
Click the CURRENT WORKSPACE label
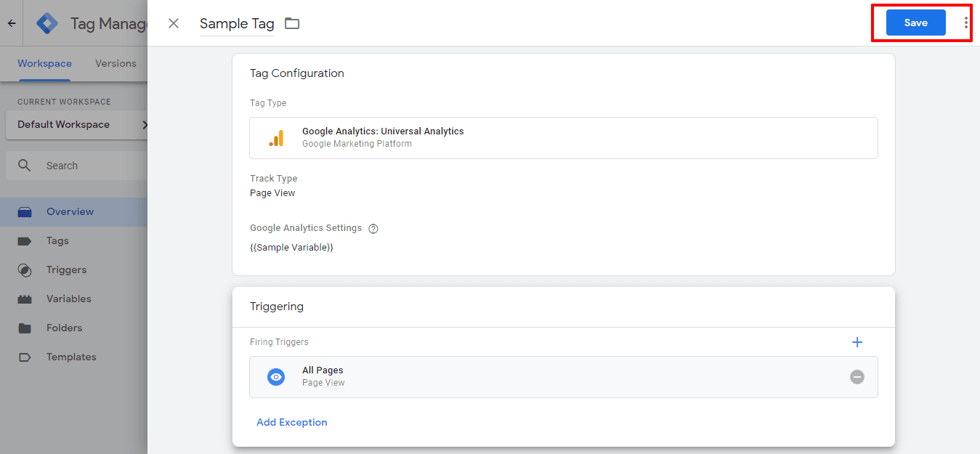[64, 102]
